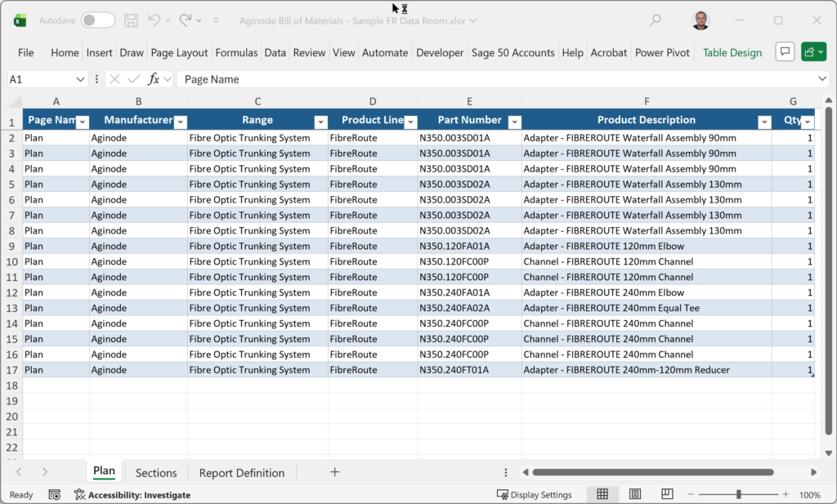Image resolution: width=837 pixels, height=504 pixels.
Task: Switch to Normal view icon
Action: coord(602,494)
